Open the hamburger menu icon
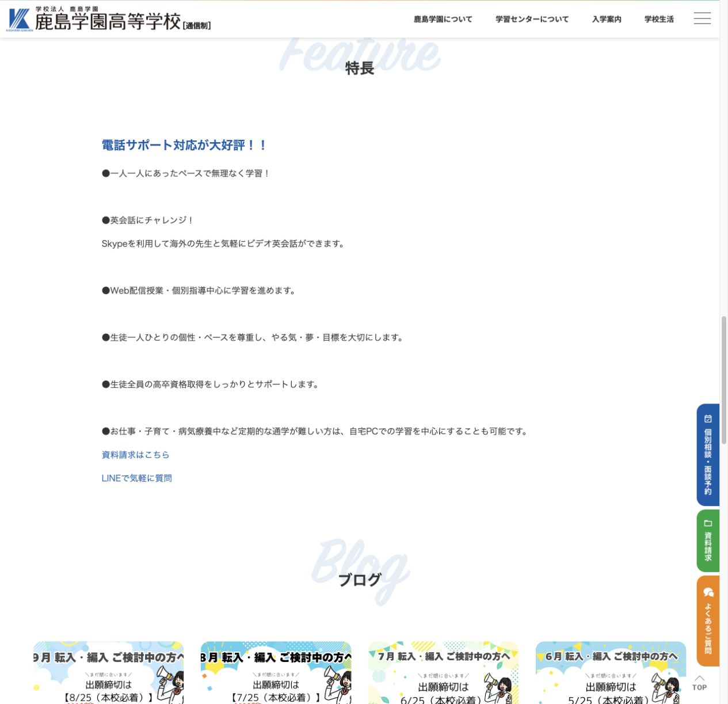 (702, 18)
